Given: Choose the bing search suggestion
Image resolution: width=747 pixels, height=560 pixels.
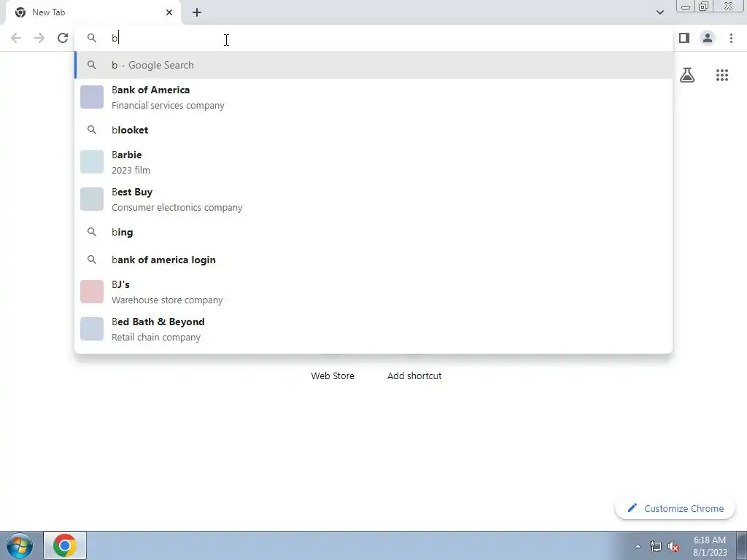Looking at the screenshot, I should [x=373, y=232].
